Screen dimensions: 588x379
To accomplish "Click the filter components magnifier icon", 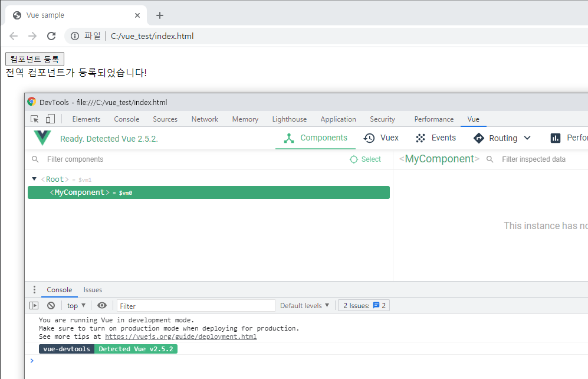I will tap(35, 159).
